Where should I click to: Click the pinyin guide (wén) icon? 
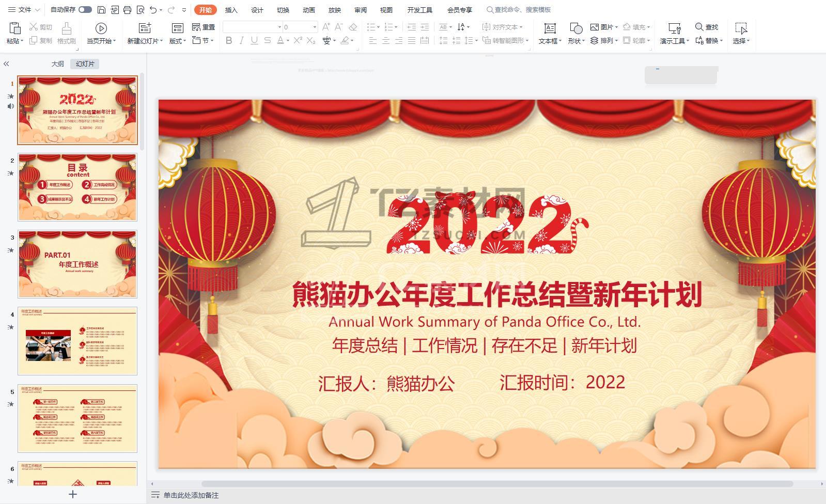coord(326,40)
